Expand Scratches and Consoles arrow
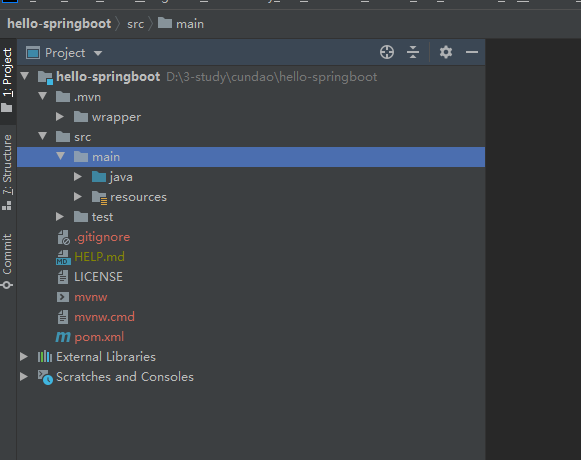 coord(24,377)
